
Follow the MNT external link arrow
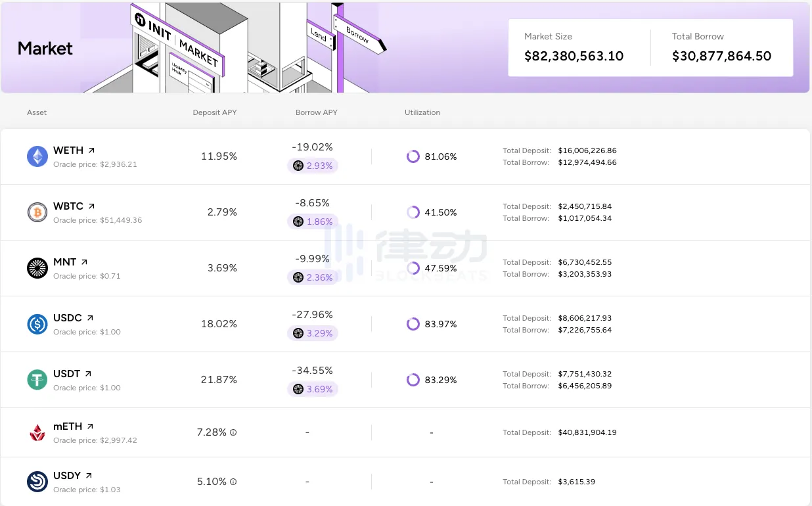pos(84,262)
